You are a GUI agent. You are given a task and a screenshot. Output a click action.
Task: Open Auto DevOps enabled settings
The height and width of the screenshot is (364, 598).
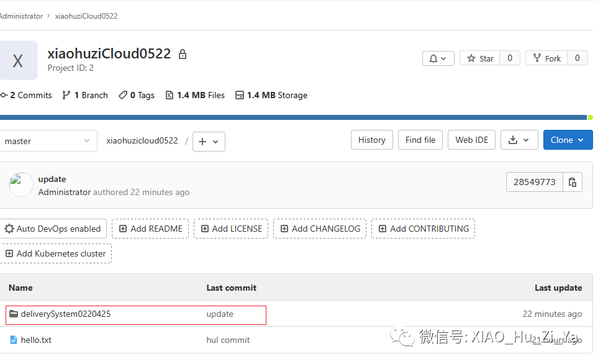(53, 229)
